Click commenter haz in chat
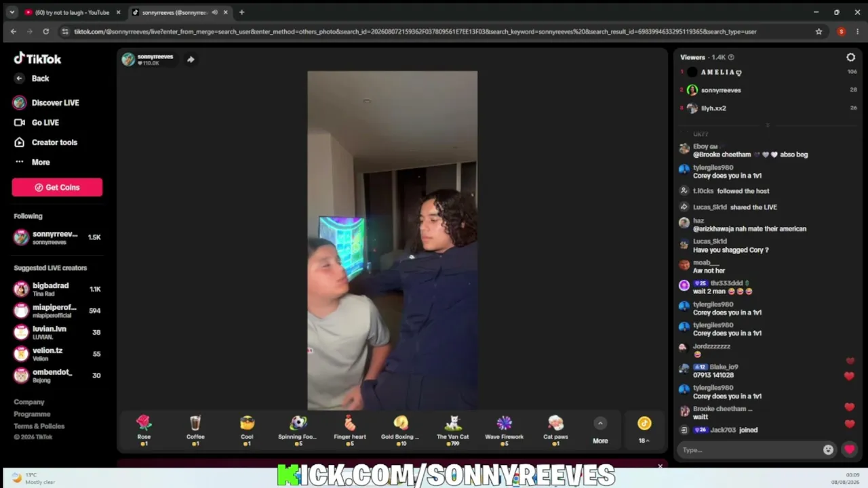Image resolution: width=868 pixels, height=488 pixels. (698, 221)
